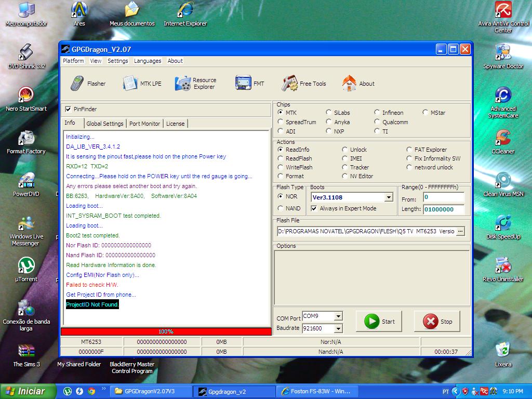Image resolution: width=532 pixels, height=399 pixels.
Task: Open the Languages menu
Action: pos(148,61)
